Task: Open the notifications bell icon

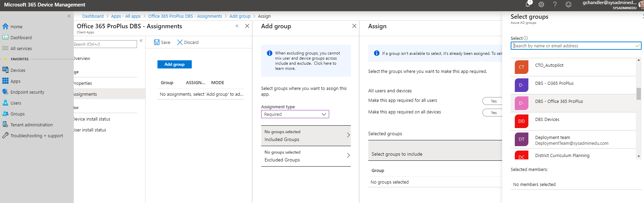Action: coord(528,4)
